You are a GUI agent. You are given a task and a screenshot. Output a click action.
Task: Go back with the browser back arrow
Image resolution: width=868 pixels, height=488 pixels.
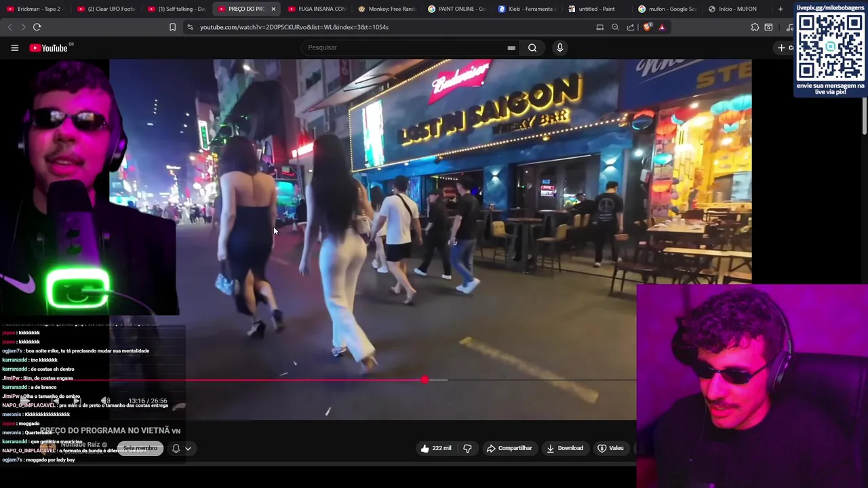click(x=9, y=27)
